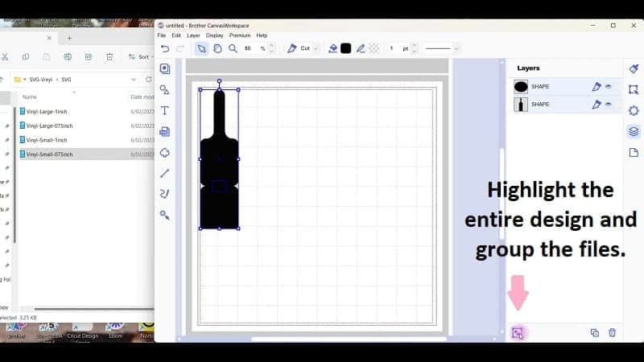Open the fill bucket color icon

(x=333, y=48)
